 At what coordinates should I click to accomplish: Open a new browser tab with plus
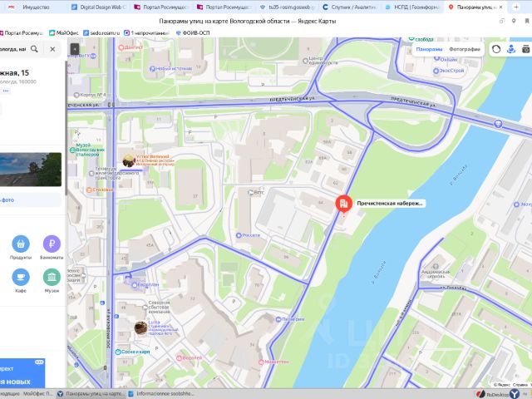coord(516,7)
